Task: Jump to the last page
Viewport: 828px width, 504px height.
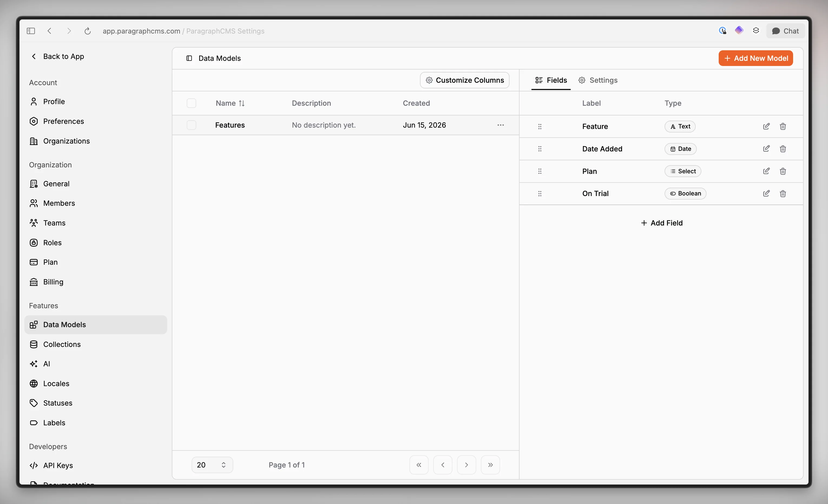Action: click(490, 465)
